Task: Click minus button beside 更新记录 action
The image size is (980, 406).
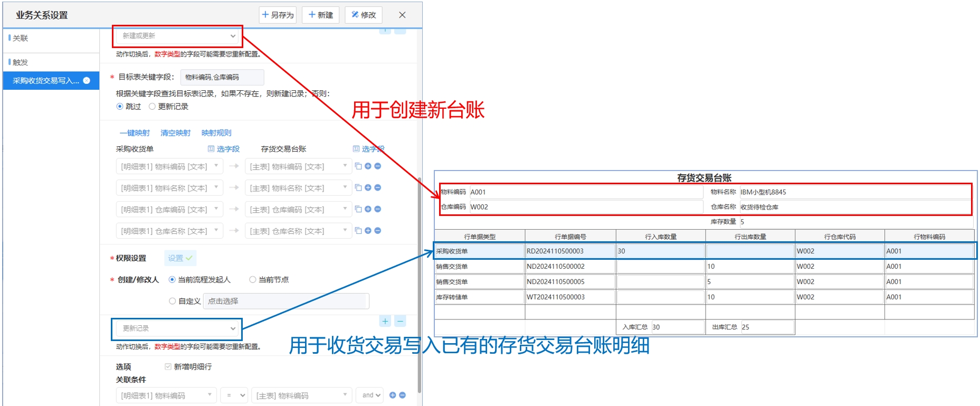Action: (x=401, y=321)
